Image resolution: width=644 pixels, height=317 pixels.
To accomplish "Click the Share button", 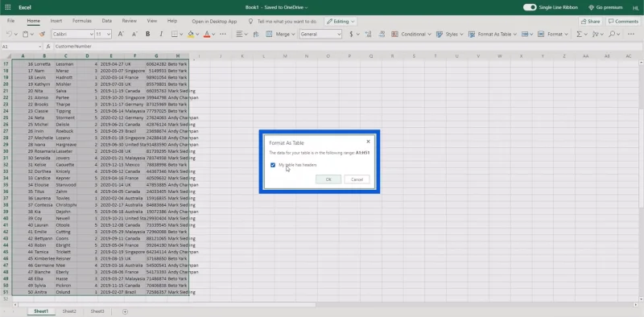I will click(591, 22).
